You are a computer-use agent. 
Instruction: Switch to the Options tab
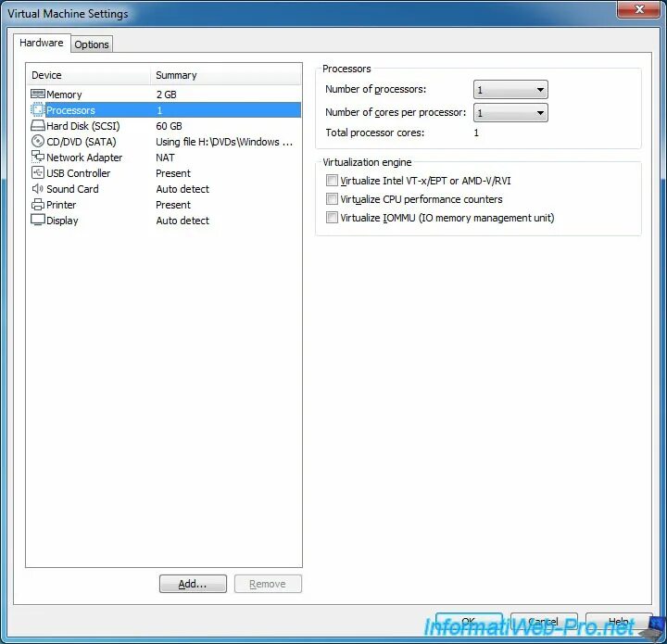click(x=92, y=44)
